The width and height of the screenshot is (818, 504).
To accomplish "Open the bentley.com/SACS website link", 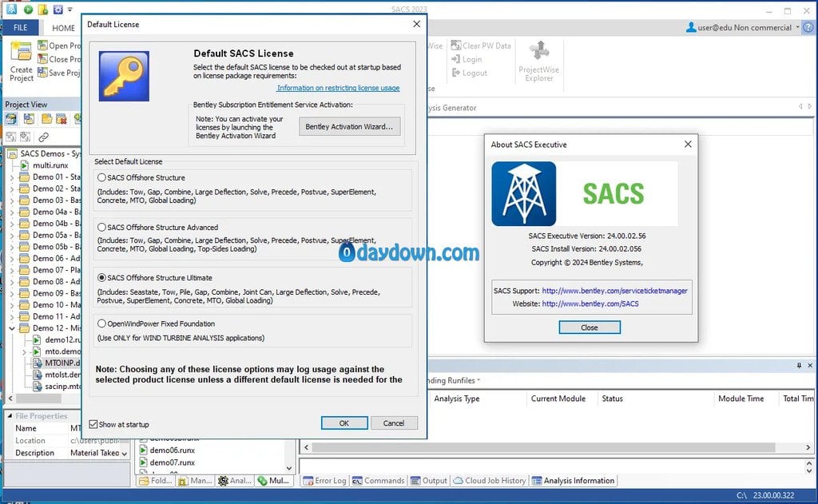I will point(590,304).
